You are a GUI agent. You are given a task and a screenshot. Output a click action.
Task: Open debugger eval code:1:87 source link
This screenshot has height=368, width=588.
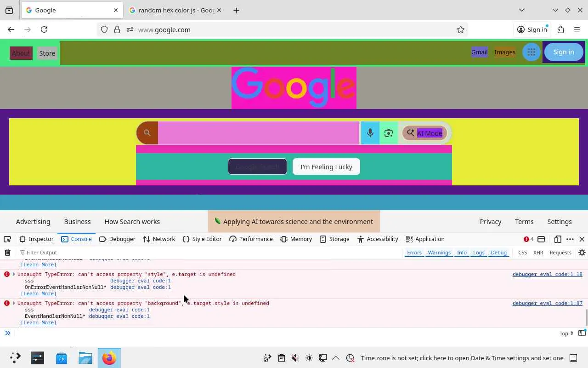548,303
